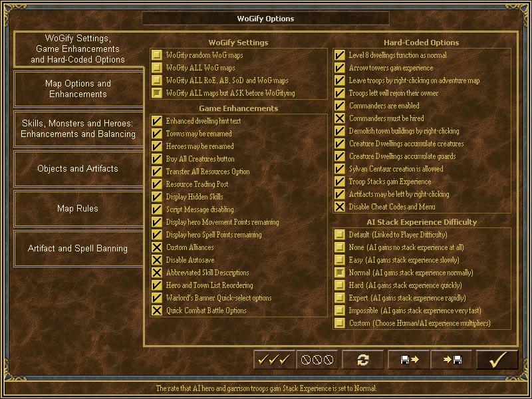Open the Map Options and Enhancements tab
This screenshot has height=399, width=532.
pyautogui.click(x=78, y=89)
